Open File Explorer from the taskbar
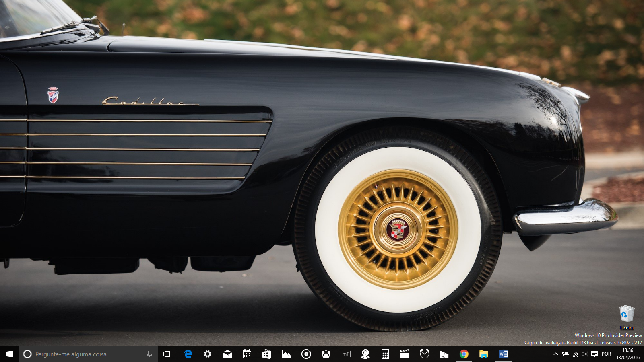The image size is (644, 362). point(483,354)
